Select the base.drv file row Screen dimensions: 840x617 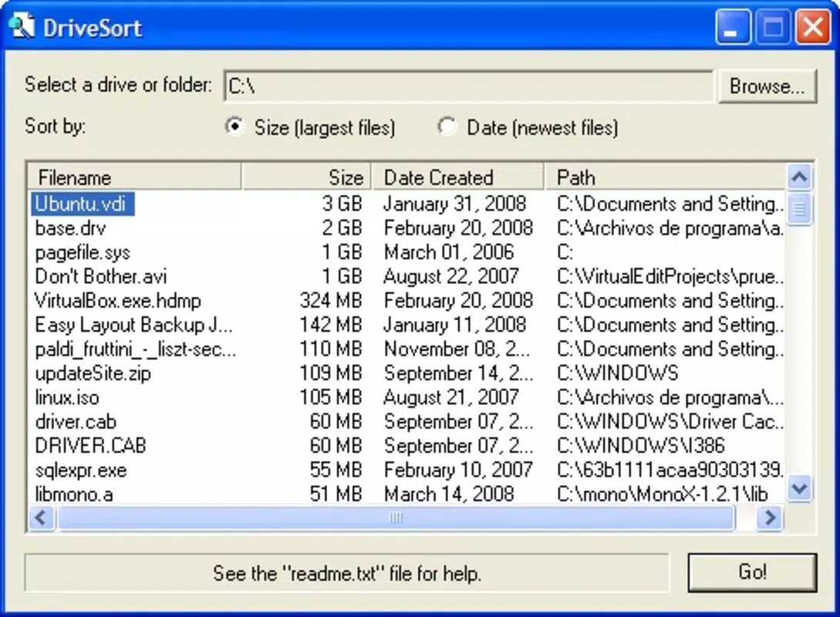[406, 228]
